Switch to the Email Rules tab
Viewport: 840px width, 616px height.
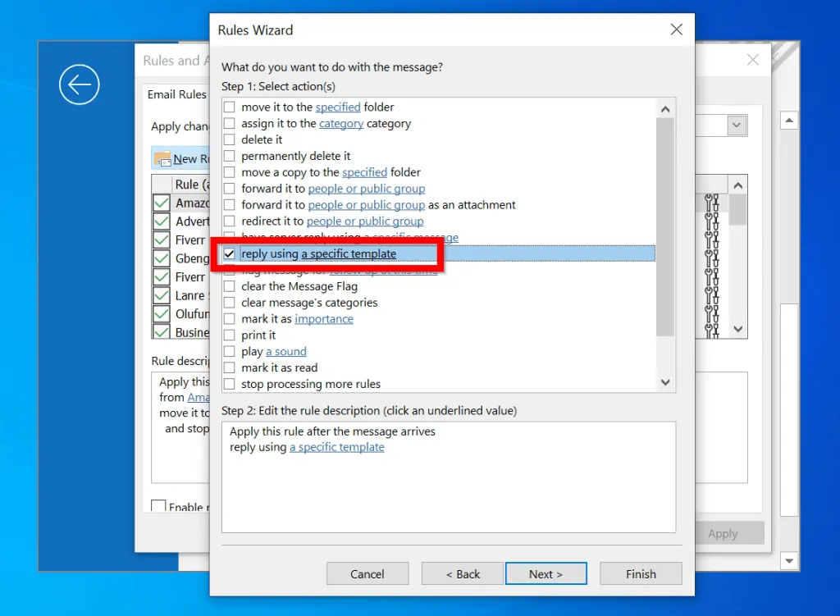click(176, 94)
